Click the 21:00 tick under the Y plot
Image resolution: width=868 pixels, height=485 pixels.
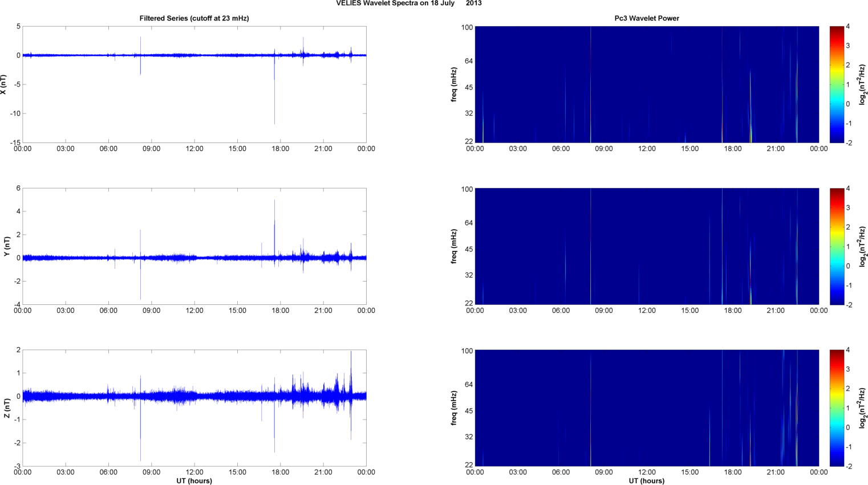tap(323, 311)
